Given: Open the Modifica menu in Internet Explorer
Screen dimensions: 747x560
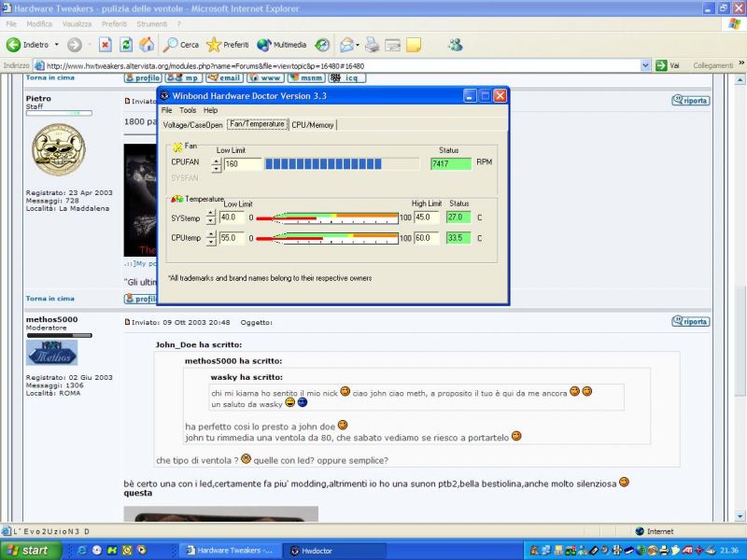Looking at the screenshot, I should [x=39, y=24].
